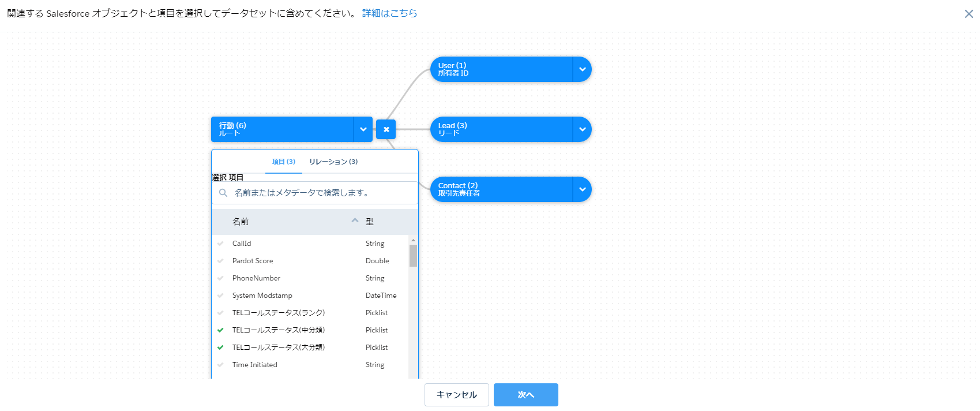Click the 次へ button
Image resolution: width=980 pixels, height=411 pixels.
pos(525,395)
